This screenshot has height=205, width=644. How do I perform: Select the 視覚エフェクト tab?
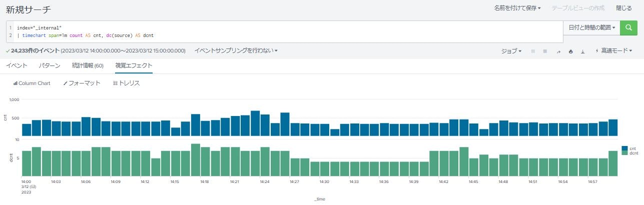click(x=134, y=65)
